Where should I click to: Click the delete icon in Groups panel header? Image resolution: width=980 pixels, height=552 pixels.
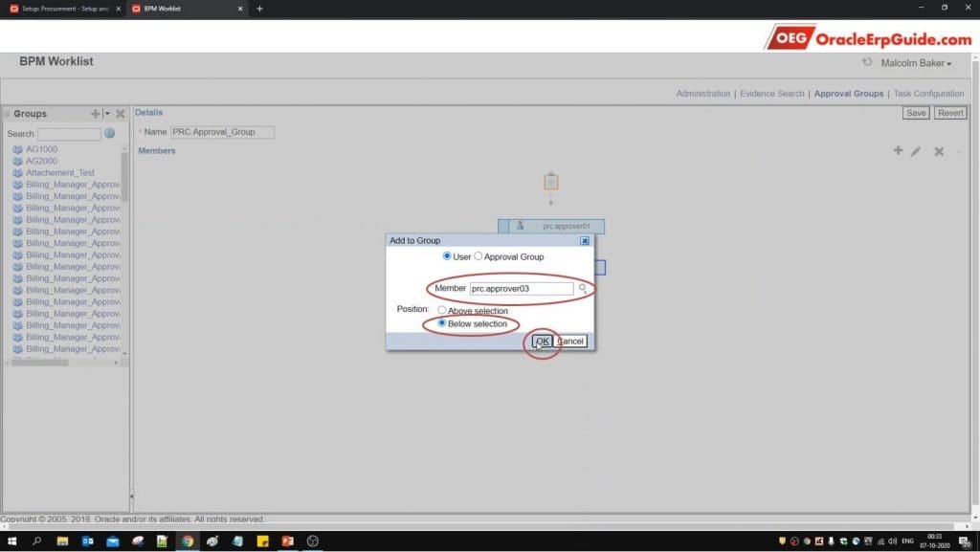point(120,113)
